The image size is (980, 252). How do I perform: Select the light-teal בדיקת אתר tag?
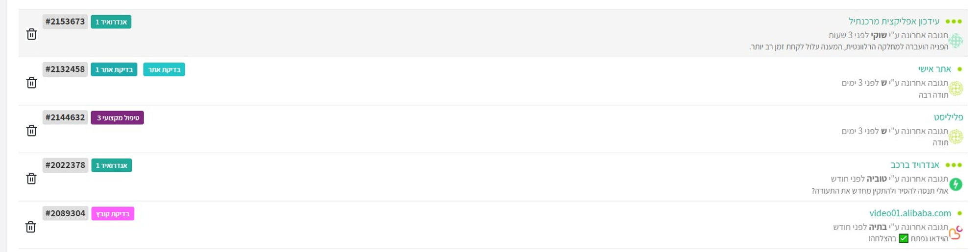coord(164,69)
